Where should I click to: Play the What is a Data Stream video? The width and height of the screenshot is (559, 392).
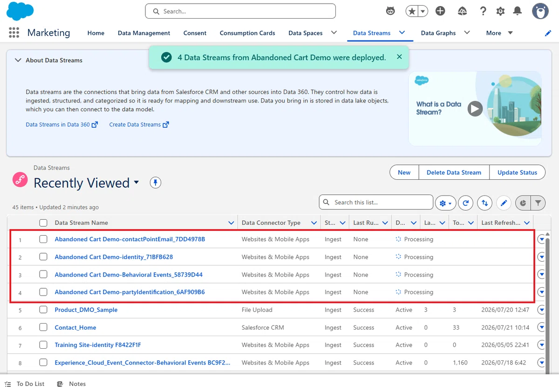coord(475,108)
